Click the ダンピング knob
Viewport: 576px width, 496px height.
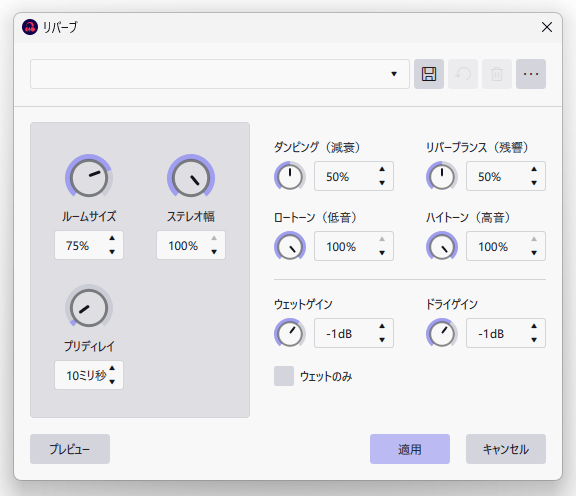tap(290, 176)
